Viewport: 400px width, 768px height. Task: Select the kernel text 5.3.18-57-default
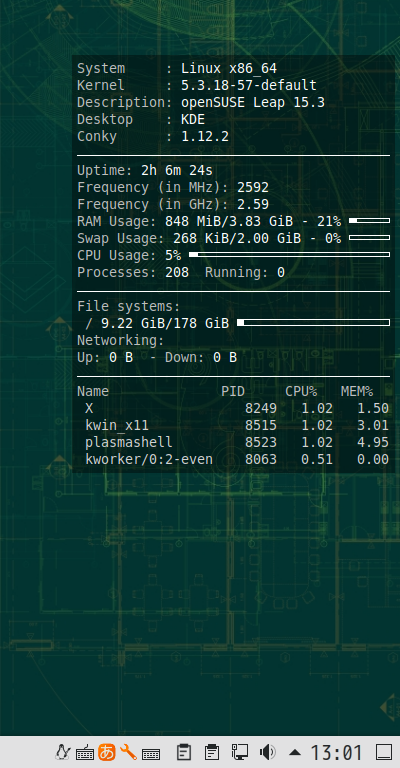[x=249, y=86]
